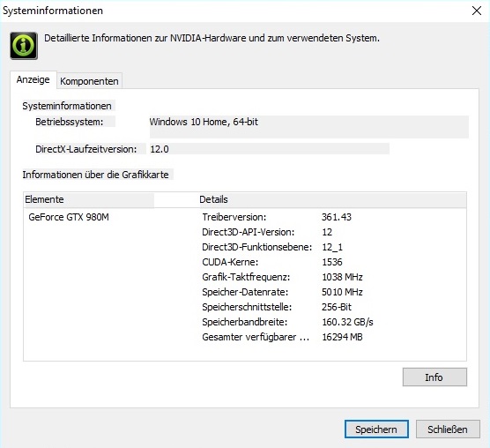Save system info with Speichern button
This screenshot has height=448, width=490.
pos(376,429)
